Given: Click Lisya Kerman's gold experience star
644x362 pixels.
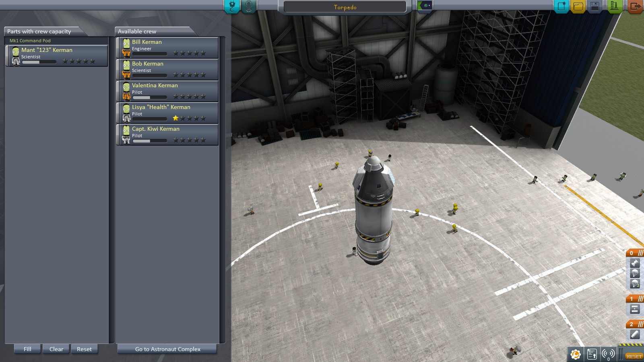Looking at the screenshot, I should [175, 118].
